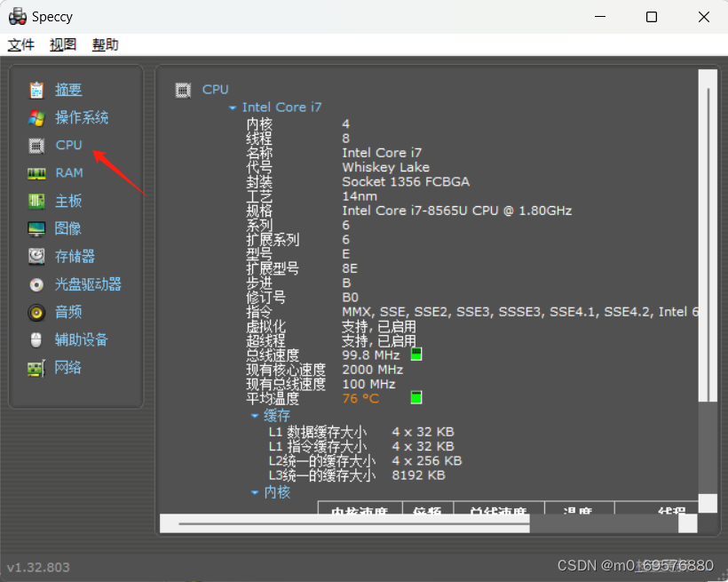Click the 平均温度 label
The height and width of the screenshot is (582, 728).
point(273,398)
